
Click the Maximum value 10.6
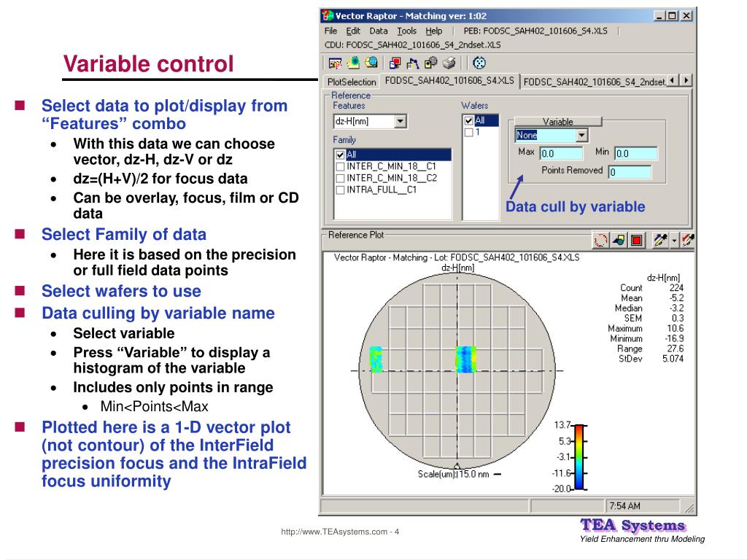675,329
